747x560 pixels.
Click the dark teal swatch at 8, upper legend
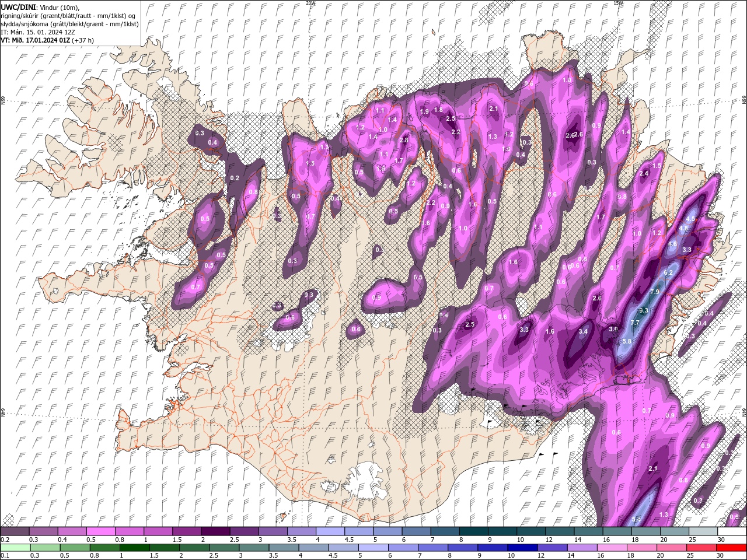click(473, 531)
